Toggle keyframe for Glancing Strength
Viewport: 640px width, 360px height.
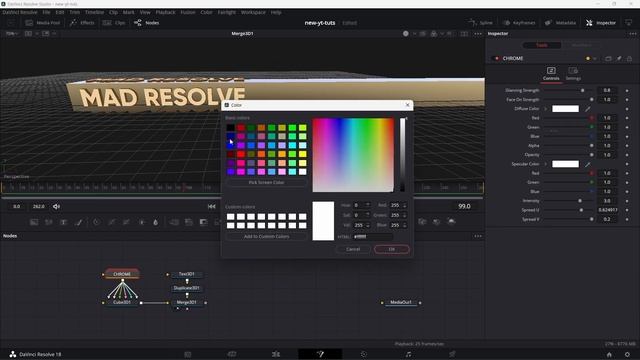click(x=627, y=90)
